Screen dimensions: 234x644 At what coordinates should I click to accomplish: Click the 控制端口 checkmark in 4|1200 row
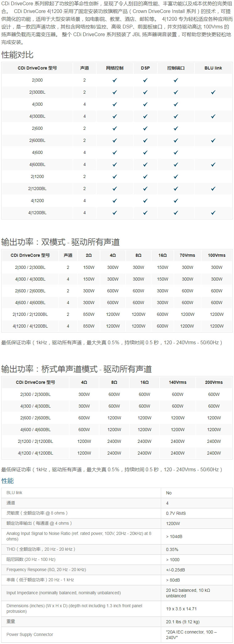tap(176, 201)
